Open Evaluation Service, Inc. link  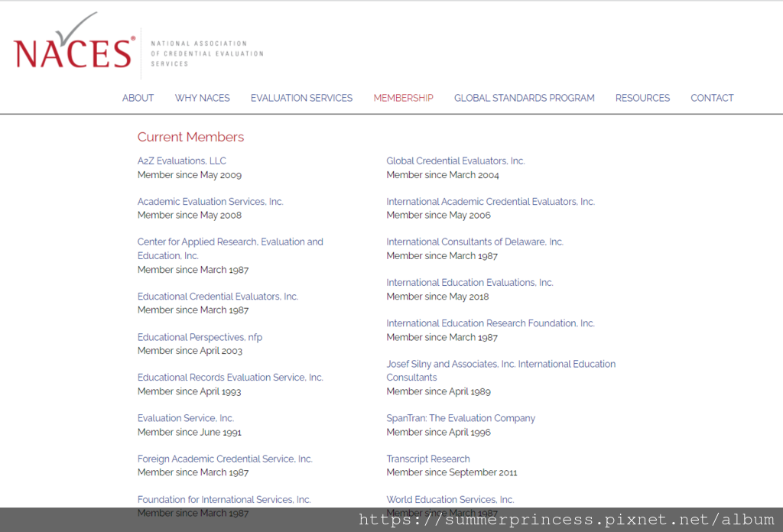click(186, 418)
